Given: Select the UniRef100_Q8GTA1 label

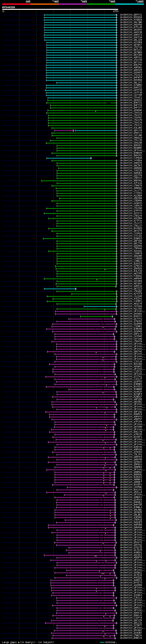Looking at the screenshot, I should click(131, 352).
